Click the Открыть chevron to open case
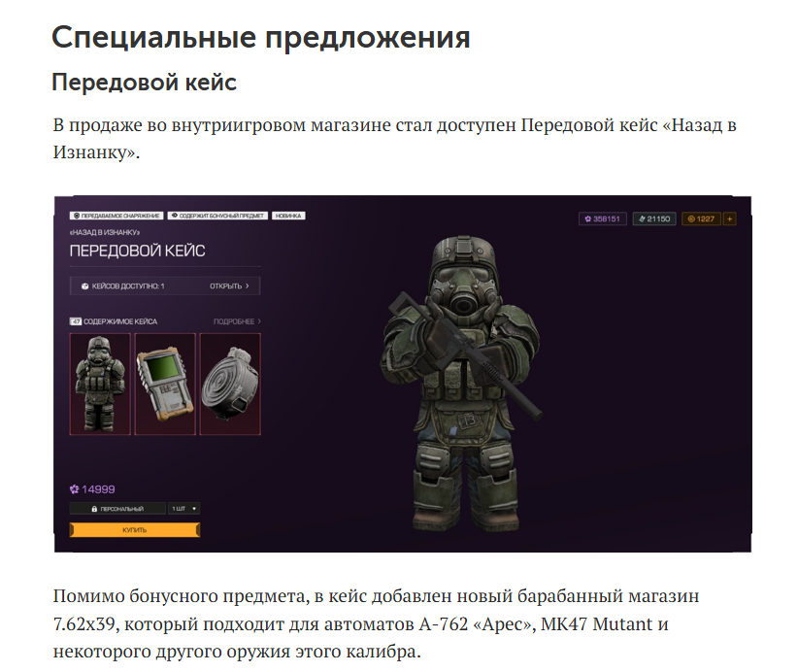798x672 pixels. point(248,286)
